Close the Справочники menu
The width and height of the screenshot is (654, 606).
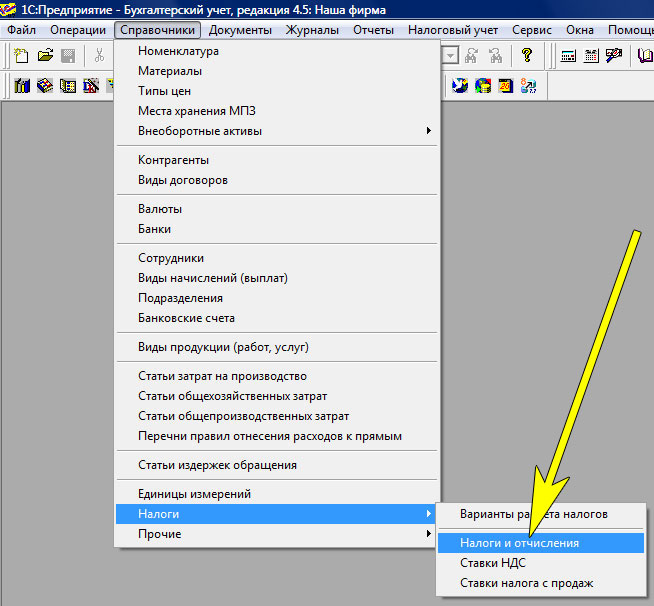[x=157, y=30]
